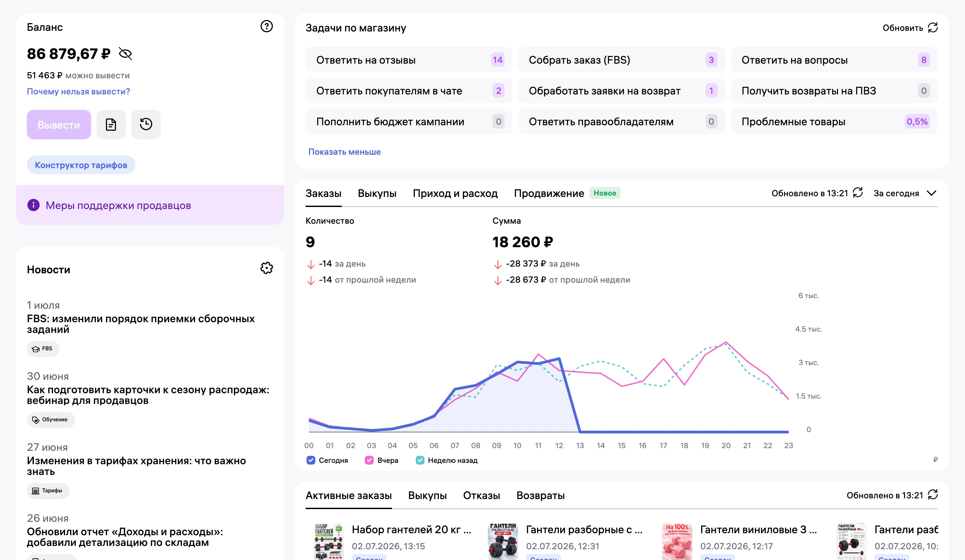This screenshot has width=965, height=560.
Task: Refresh the active orders list icon
Action: click(933, 495)
